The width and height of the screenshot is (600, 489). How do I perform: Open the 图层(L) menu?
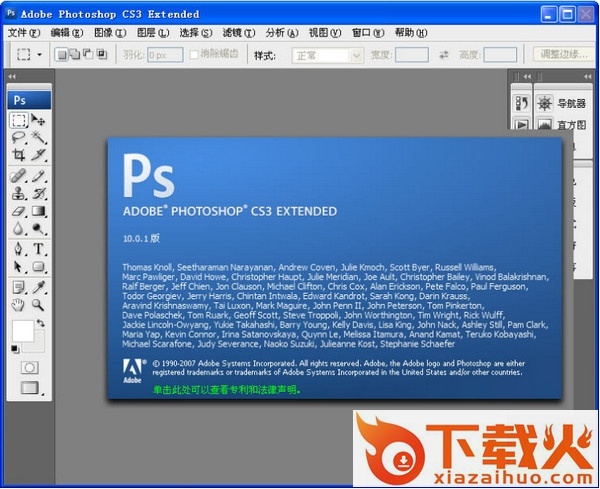pyautogui.click(x=153, y=33)
